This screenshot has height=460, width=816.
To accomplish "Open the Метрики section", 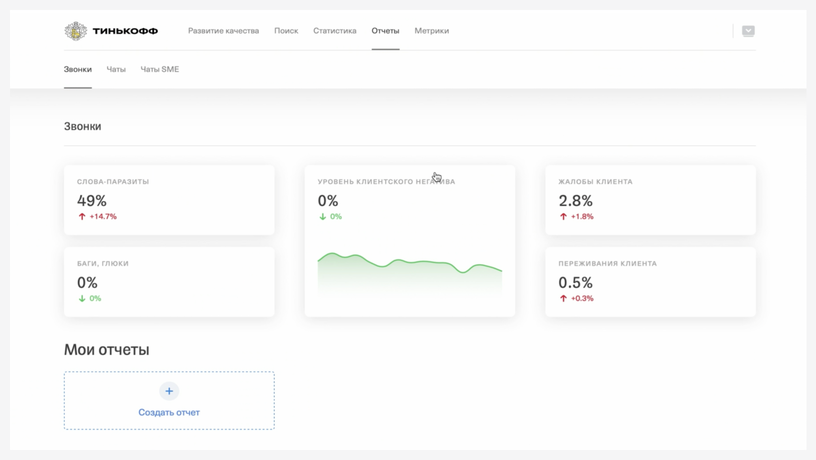I will coord(431,31).
